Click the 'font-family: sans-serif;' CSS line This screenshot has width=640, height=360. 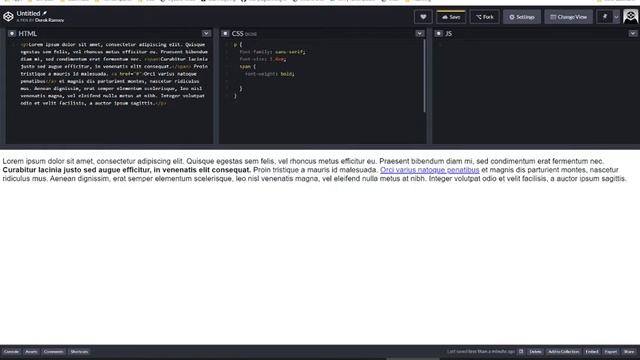point(272,52)
